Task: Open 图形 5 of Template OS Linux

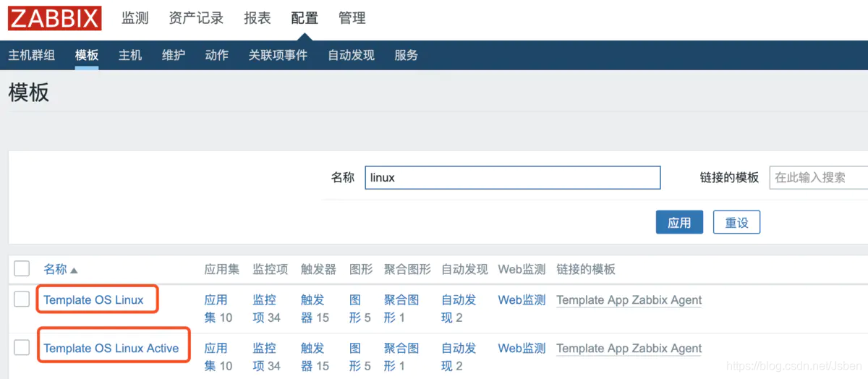Action: coord(360,308)
